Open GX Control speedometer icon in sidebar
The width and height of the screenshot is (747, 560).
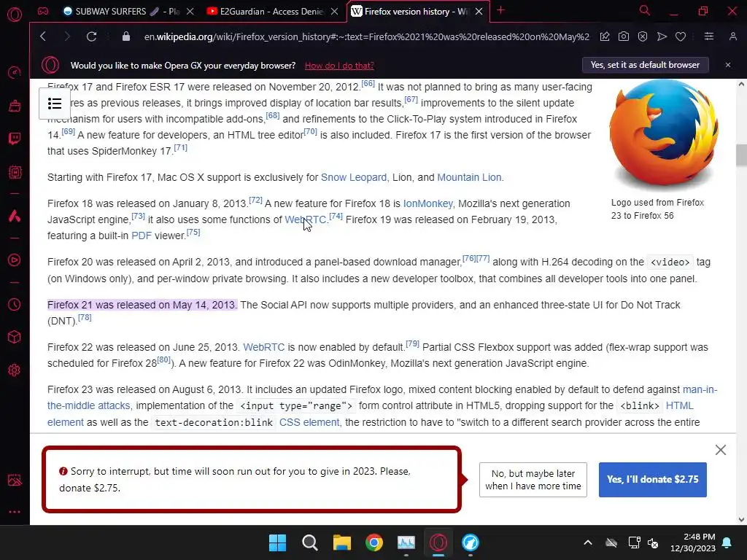(15, 72)
